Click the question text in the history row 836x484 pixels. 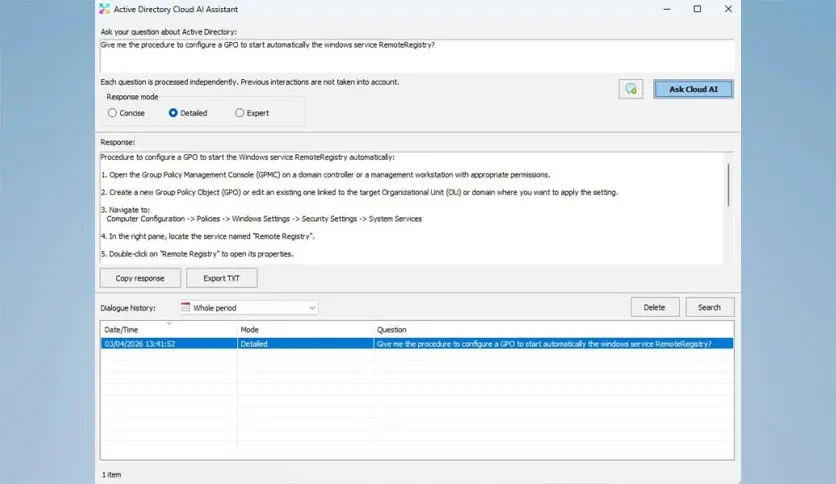pos(544,344)
